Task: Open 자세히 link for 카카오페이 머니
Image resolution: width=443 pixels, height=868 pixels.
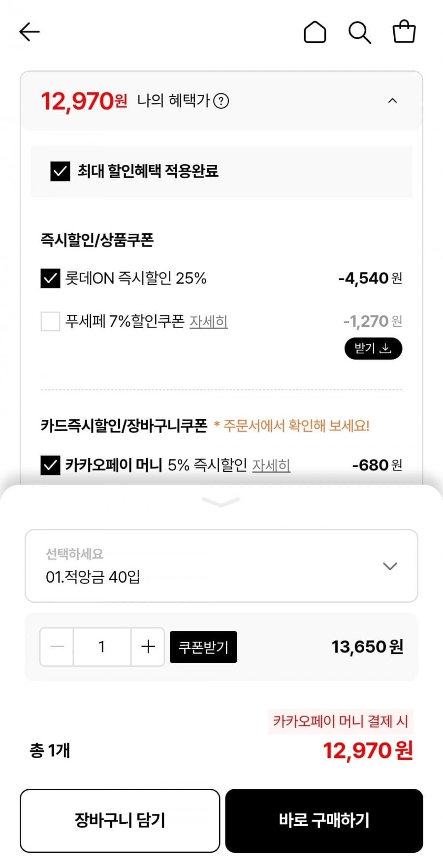Action: click(x=271, y=465)
